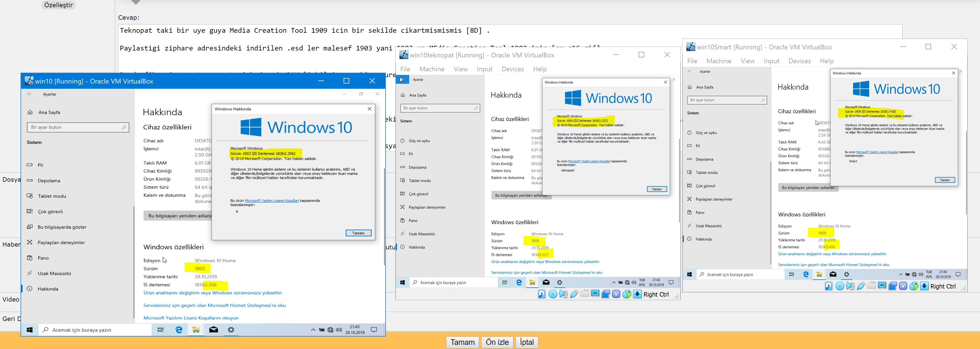Show hidden tray icons in win10 VM taskbar

tap(313, 330)
